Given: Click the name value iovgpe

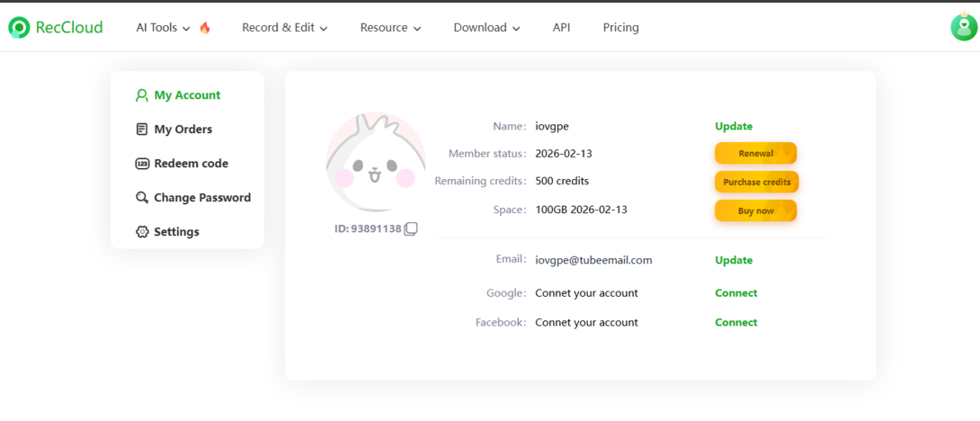Looking at the screenshot, I should coord(553,126).
